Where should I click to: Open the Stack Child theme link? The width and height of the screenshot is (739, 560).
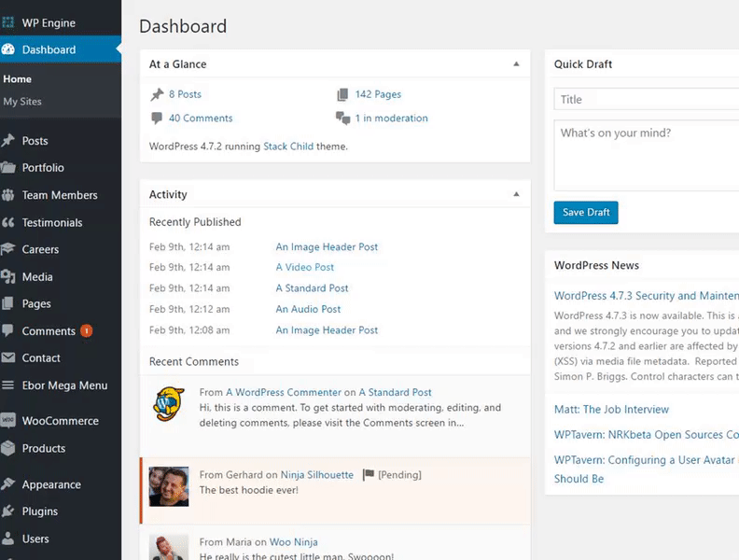[288, 147]
